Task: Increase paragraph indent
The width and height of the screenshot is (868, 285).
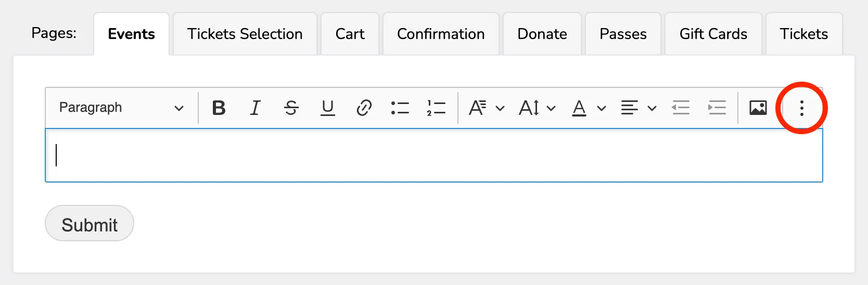Action: coord(717,108)
